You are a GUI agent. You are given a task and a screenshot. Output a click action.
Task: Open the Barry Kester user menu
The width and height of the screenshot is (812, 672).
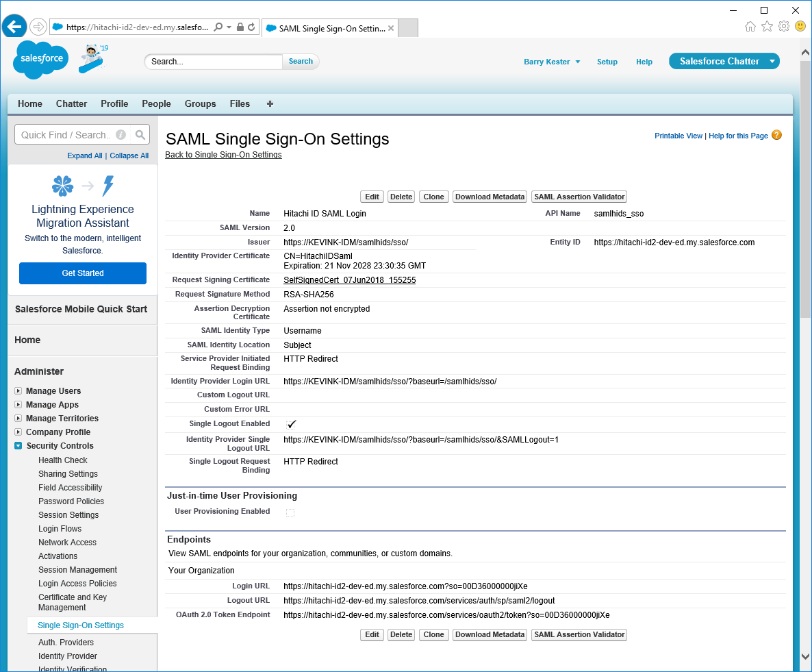(552, 62)
